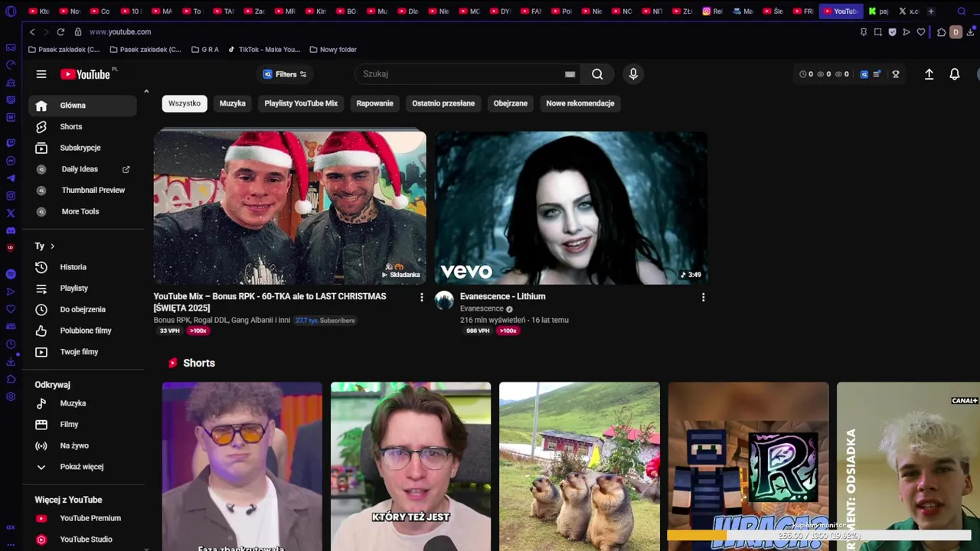Open browser snapshot tool icon
The width and height of the screenshot is (980, 551).
(x=878, y=32)
